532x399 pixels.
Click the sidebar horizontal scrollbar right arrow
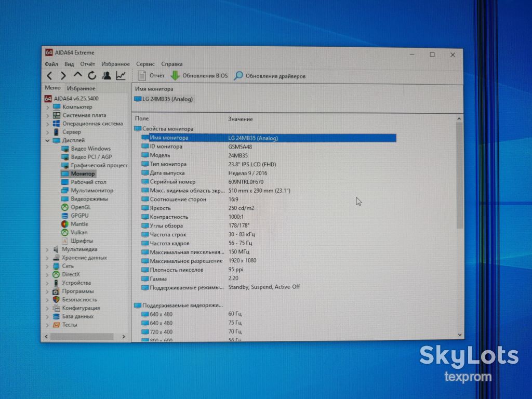click(x=124, y=337)
